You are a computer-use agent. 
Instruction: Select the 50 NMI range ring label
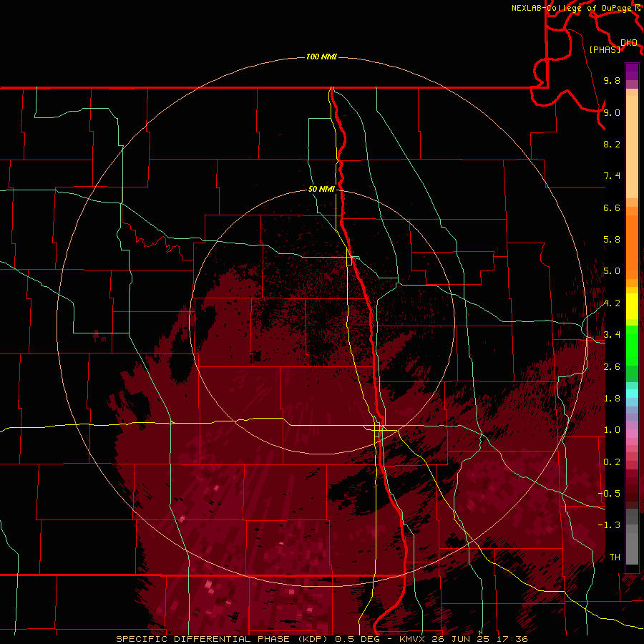click(x=321, y=189)
